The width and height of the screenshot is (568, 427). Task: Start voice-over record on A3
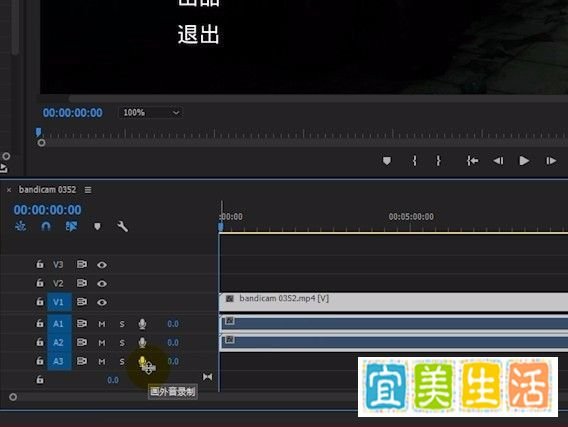(142, 361)
